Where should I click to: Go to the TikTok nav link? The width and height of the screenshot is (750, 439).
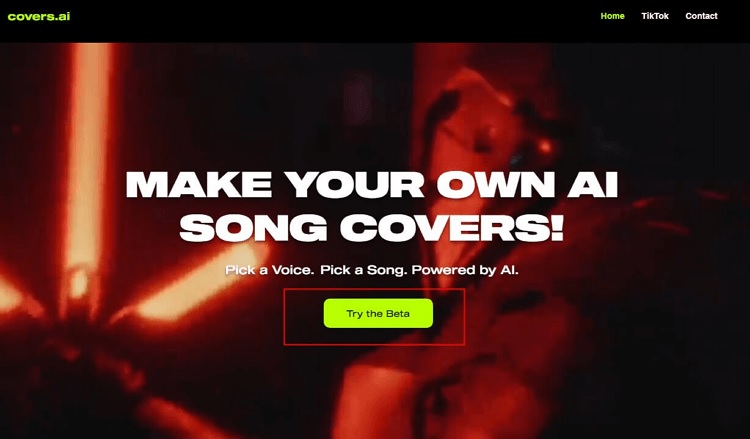[655, 16]
